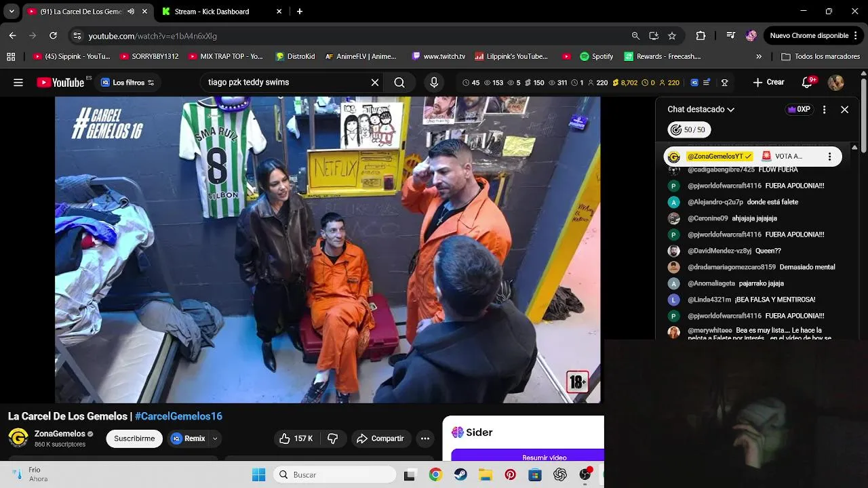Viewport: 868px width, 488px height.
Task: Open the www.twitch.tv bookmark
Action: click(438, 56)
